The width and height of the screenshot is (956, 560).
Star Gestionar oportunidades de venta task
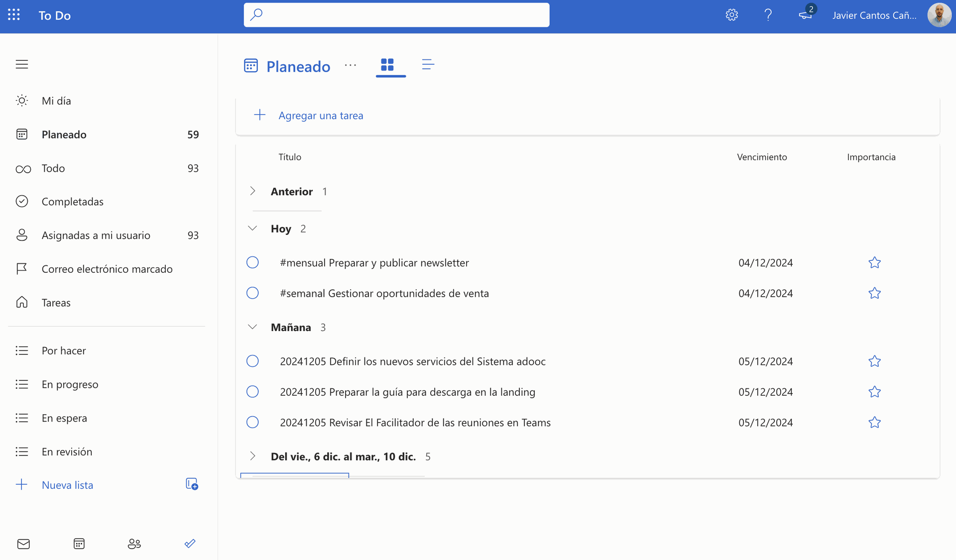tap(874, 293)
